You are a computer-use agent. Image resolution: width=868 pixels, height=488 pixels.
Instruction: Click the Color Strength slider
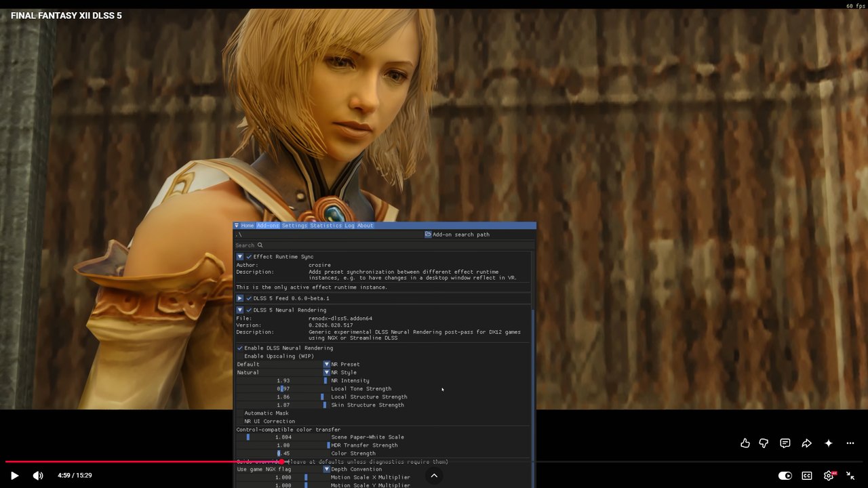(283, 453)
